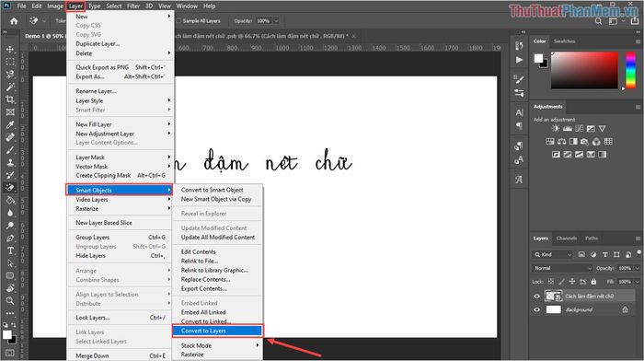
Task: Hide the 'Cách làm đậm nét chữ' layer
Action: tap(536, 296)
